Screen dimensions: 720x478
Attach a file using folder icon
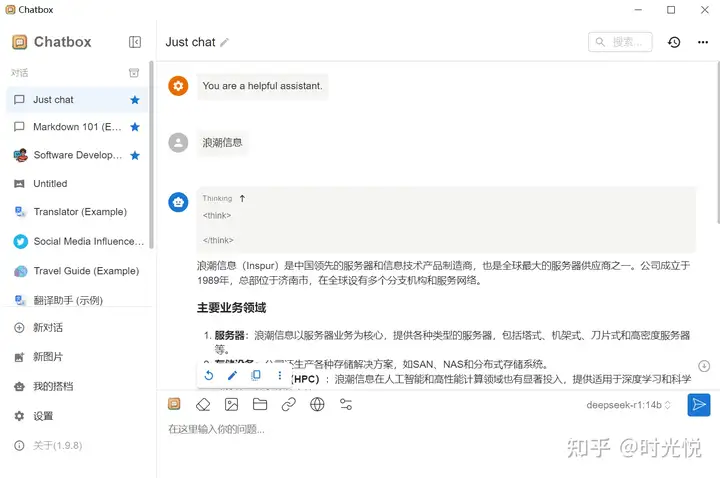pyautogui.click(x=260, y=404)
